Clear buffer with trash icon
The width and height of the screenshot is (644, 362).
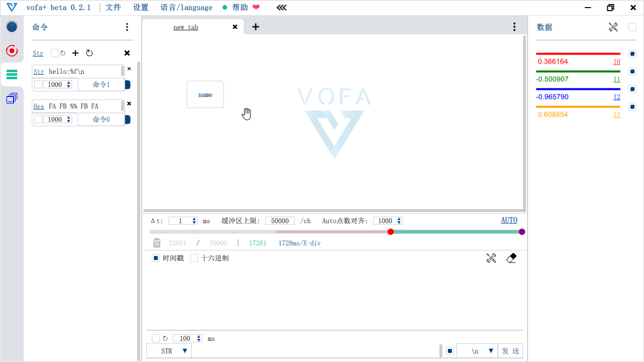point(157,243)
